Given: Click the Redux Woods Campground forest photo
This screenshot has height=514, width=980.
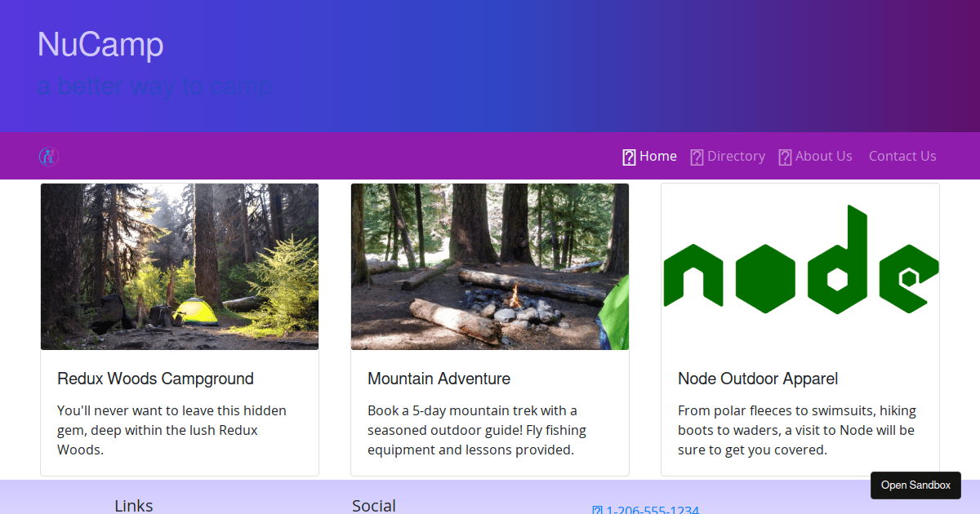Looking at the screenshot, I should [x=180, y=267].
